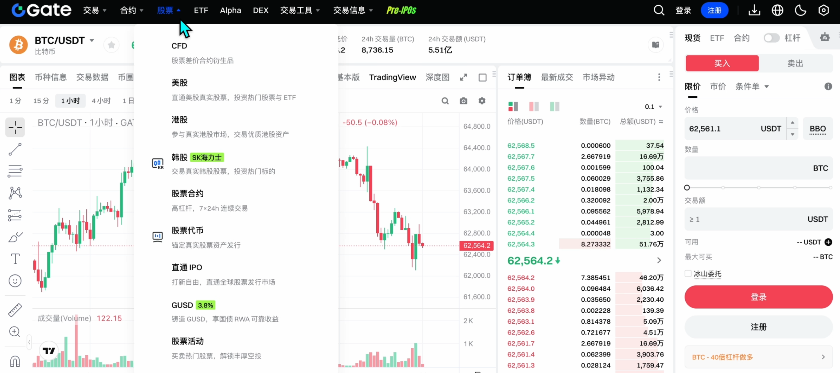Image resolution: width=840 pixels, height=373 pixels.
Task: Click the guide book icon
Action: 655,45
